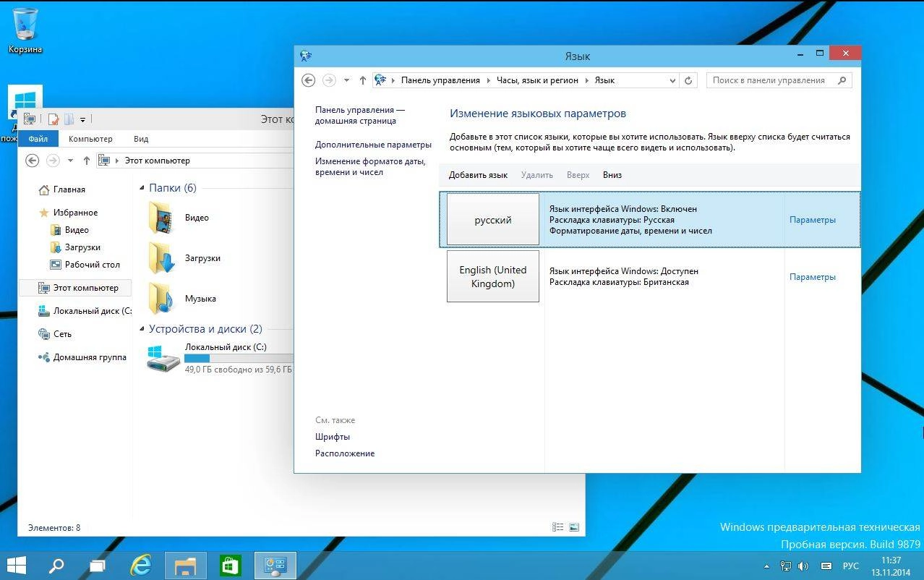Open Локальный диск (C:) drive in content pane

(x=220, y=358)
